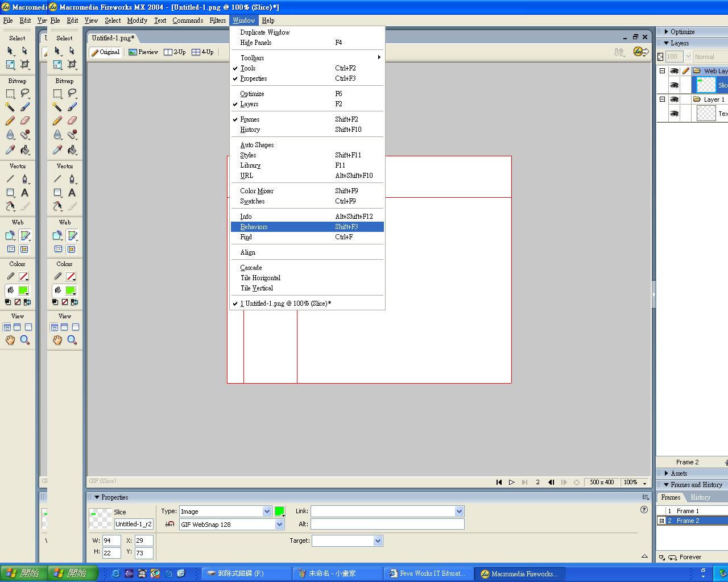The height and width of the screenshot is (582, 728).
Task: Uncheck Frames in the Window menu
Action: 308,119
